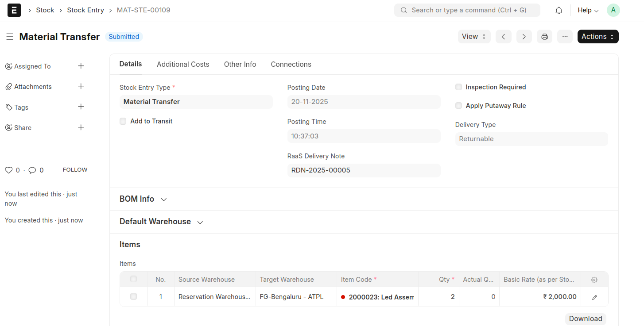Click the Download button

tap(585, 318)
